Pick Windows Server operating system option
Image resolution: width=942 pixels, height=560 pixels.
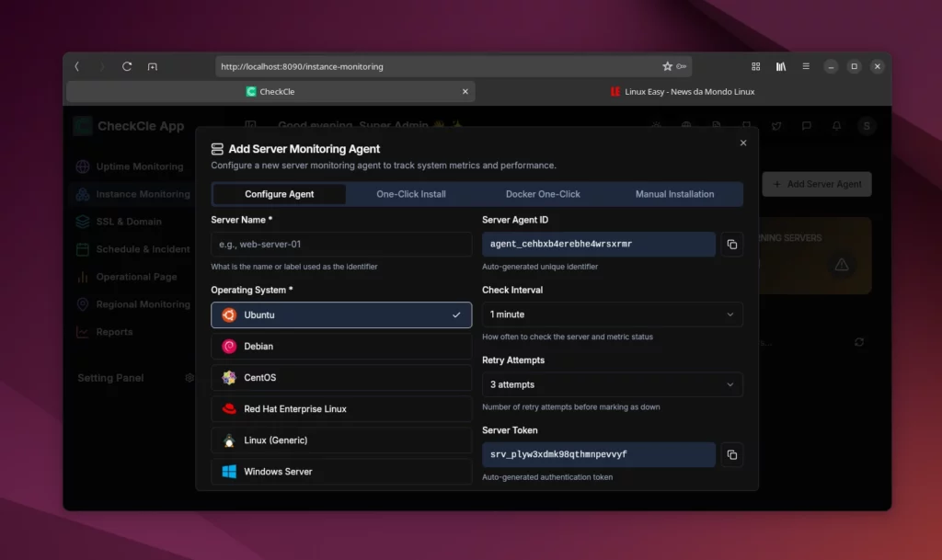[x=341, y=472]
